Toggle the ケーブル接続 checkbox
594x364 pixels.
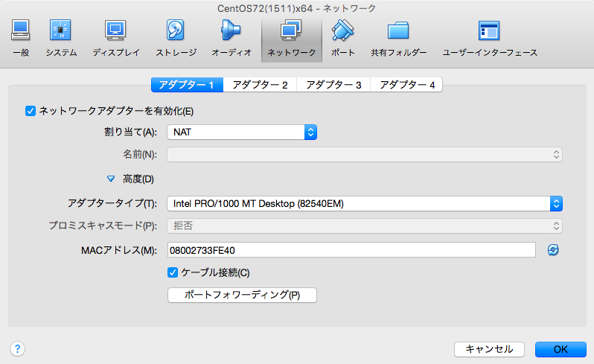(x=173, y=272)
